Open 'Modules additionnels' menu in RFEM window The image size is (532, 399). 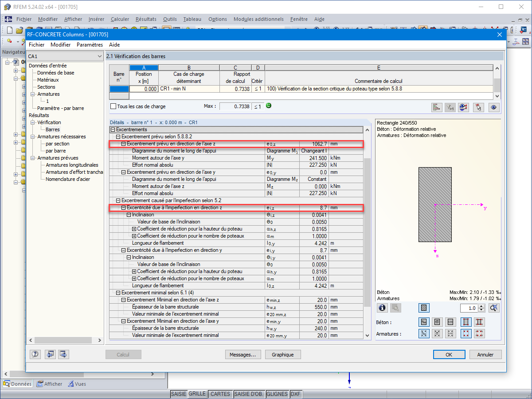[258, 19]
